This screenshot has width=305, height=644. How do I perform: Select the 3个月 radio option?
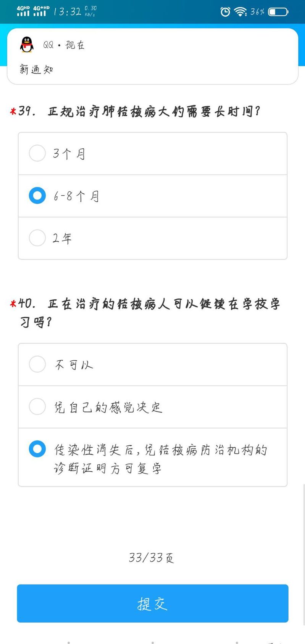(37, 153)
